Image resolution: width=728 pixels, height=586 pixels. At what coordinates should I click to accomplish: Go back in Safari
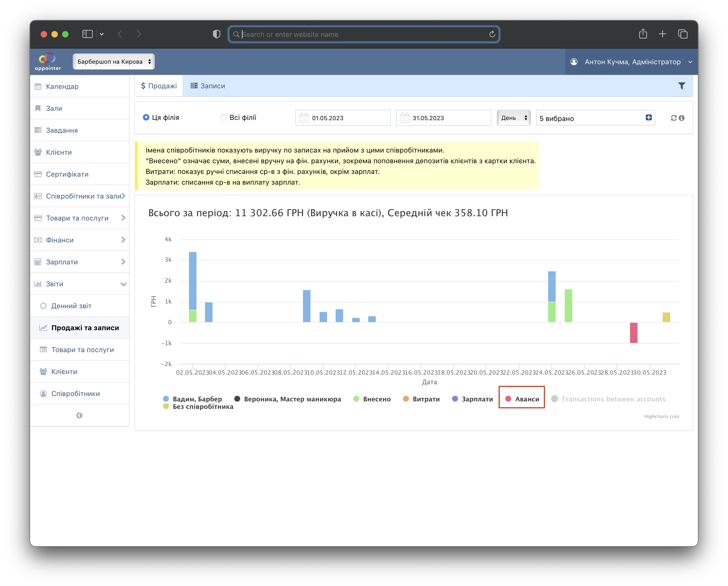point(120,34)
